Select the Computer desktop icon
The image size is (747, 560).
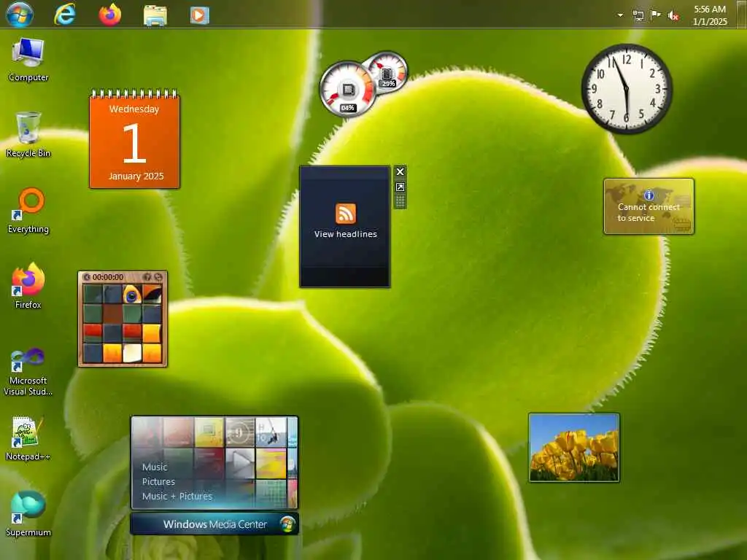click(x=28, y=60)
